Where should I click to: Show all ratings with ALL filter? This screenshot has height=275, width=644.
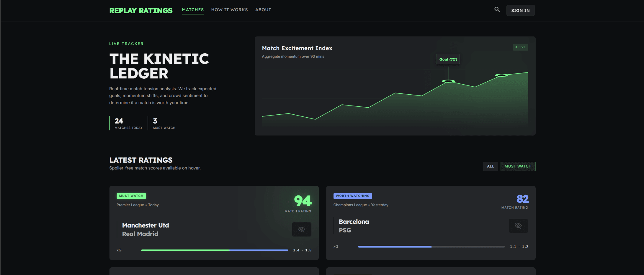tap(490, 166)
